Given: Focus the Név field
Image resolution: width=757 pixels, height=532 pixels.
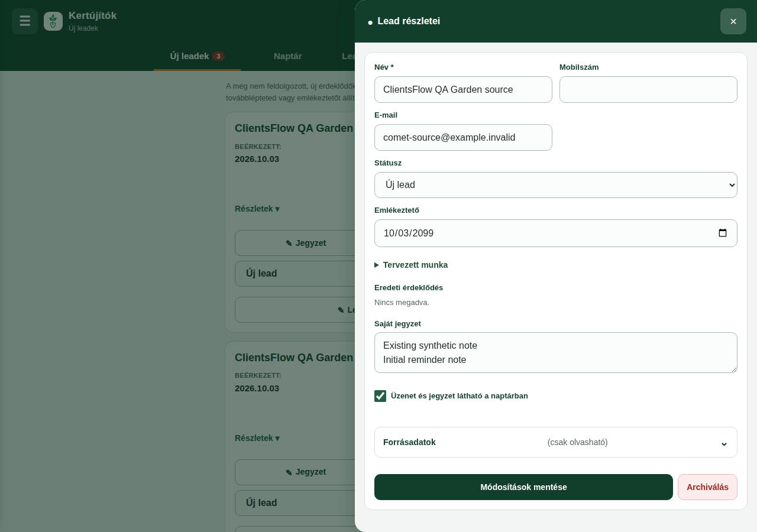Looking at the screenshot, I should point(463,90).
